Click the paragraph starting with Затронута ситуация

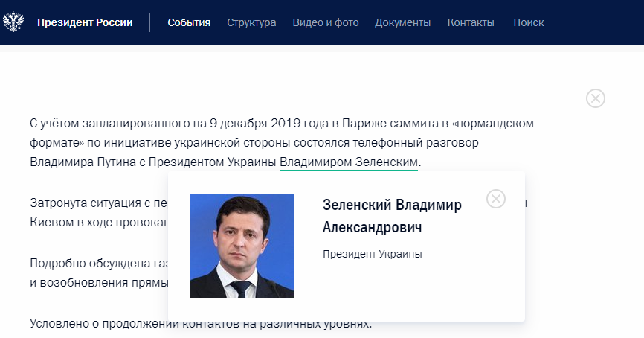[x=97, y=203]
